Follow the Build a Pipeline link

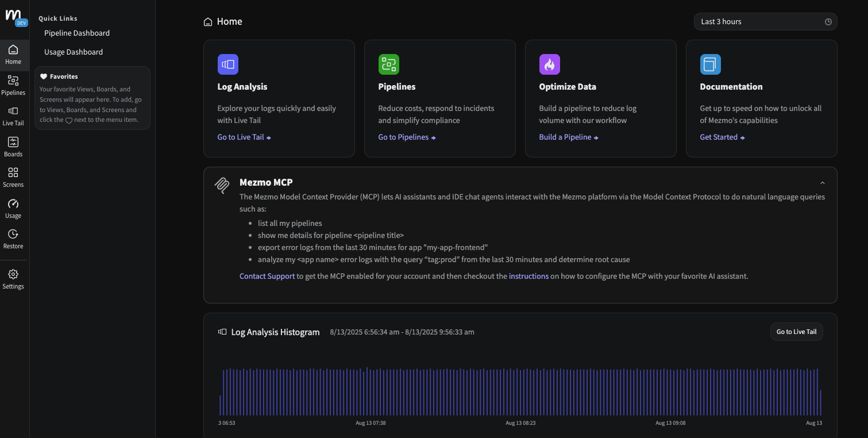tap(569, 137)
